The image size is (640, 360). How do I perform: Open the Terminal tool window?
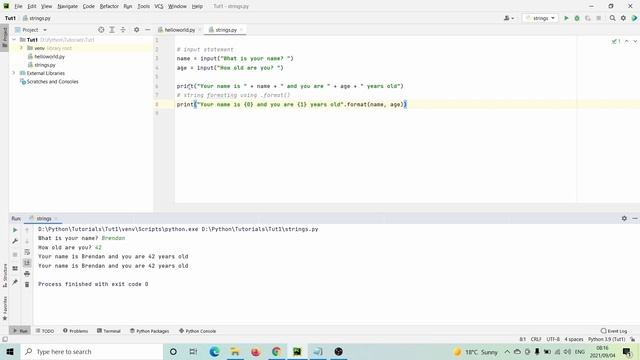pos(109,331)
